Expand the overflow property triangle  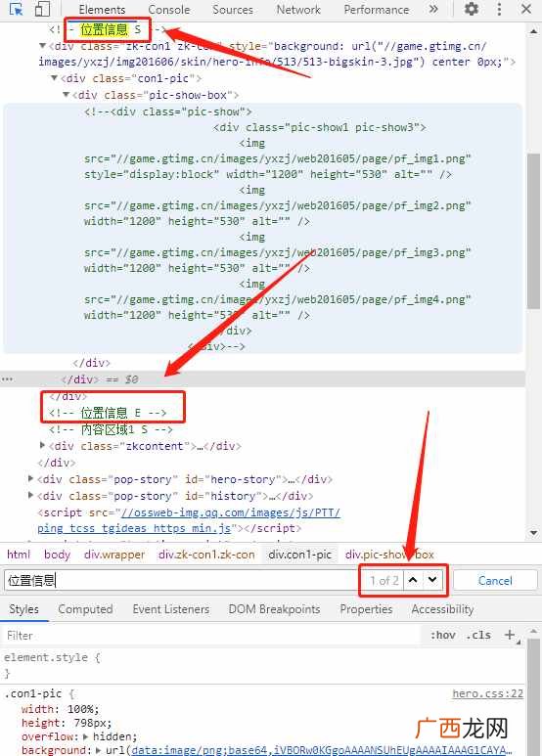pos(85,736)
